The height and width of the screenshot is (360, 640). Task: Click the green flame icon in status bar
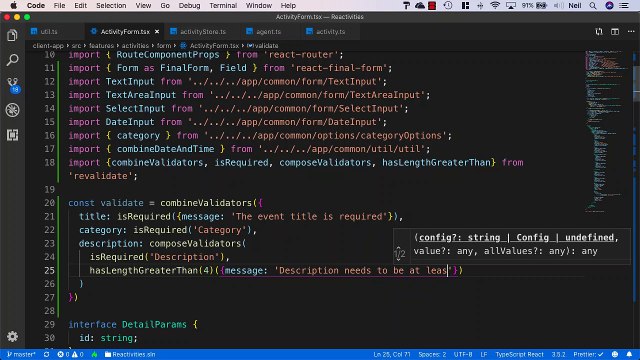tap(95, 354)
